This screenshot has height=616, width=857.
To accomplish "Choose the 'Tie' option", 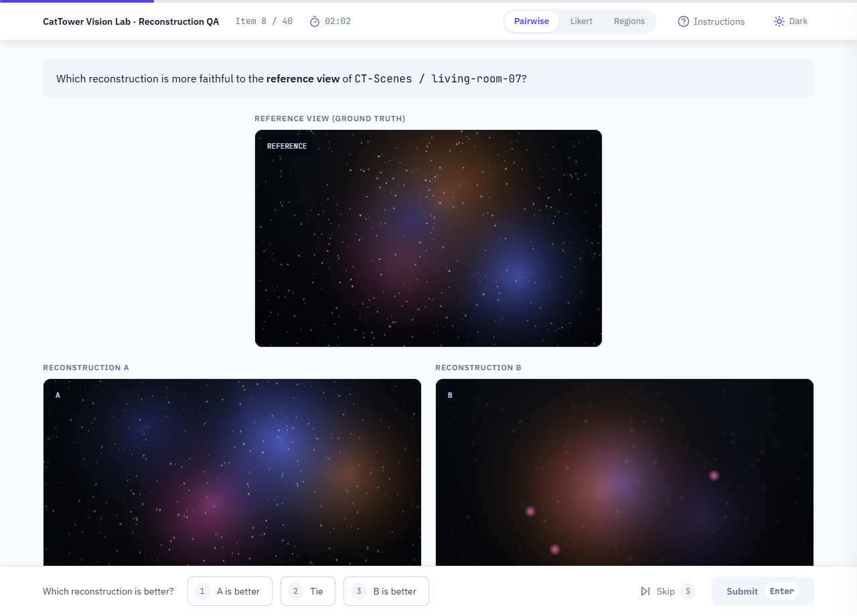I will pyautogui.click(x=308, y=591).
